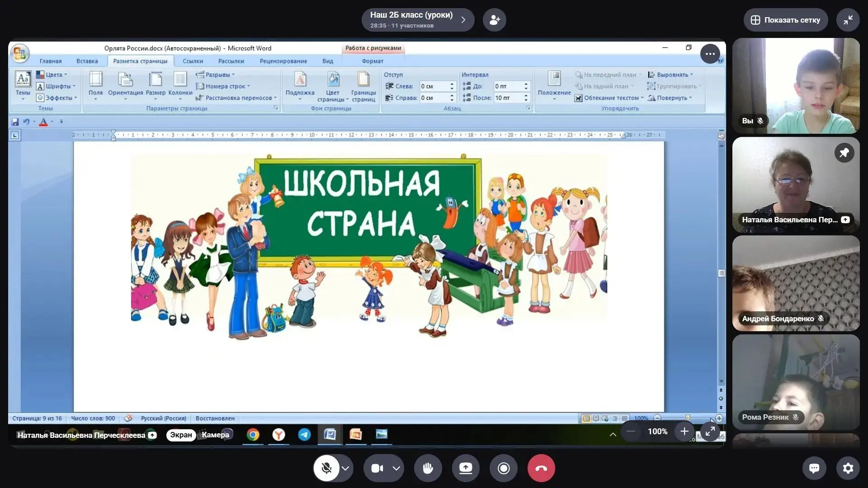This screenshot has height=488, width=868.
Task: Open the Подложка watermark menu
Action: click(300, 84)
